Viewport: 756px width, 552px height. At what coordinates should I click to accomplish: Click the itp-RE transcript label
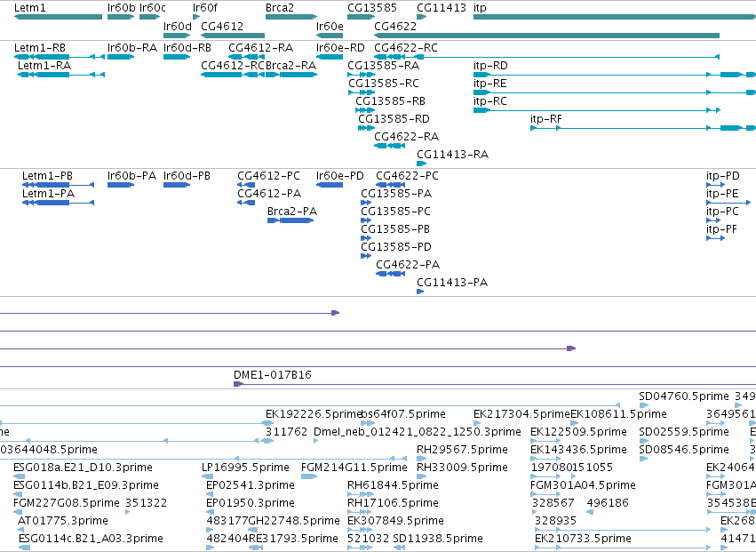tap(490, 83)
